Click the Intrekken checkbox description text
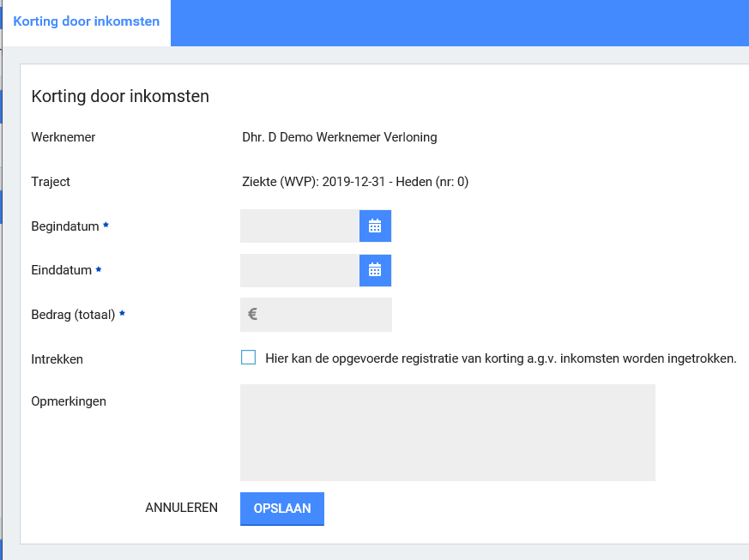 501,359
